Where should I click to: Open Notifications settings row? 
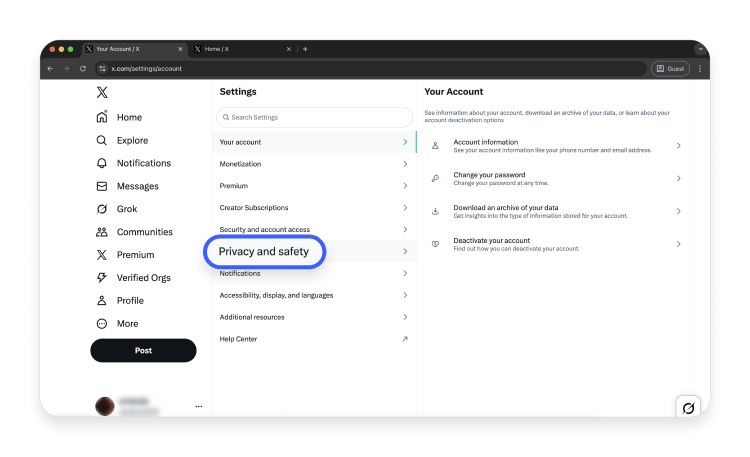click(314, 273)
